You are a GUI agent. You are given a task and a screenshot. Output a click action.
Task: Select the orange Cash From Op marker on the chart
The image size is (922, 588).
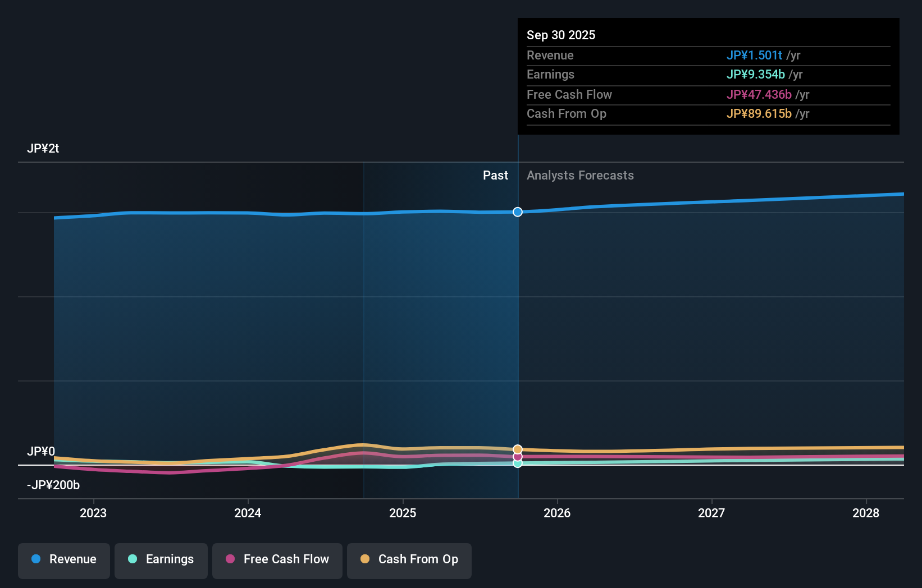[x=517, y=448]
